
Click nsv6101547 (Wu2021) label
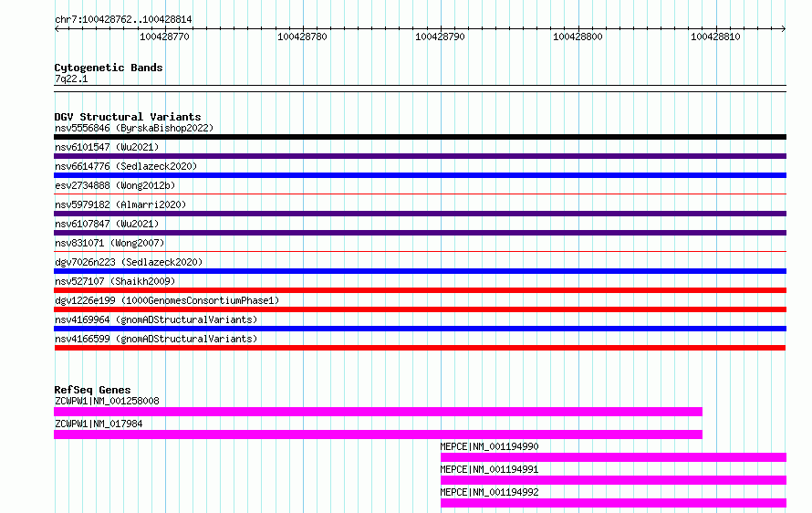(x=107, y=147)
